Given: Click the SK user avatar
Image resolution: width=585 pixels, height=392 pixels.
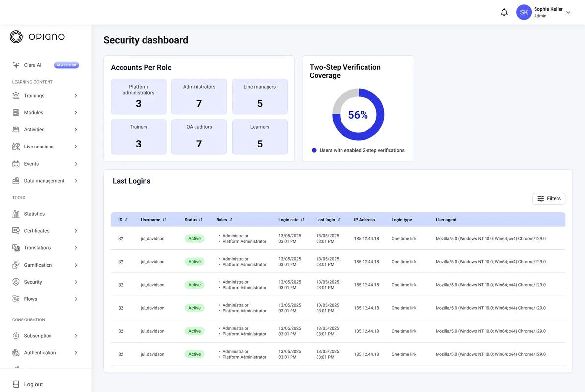Looking at the screenshot, I should pos(523,12).
